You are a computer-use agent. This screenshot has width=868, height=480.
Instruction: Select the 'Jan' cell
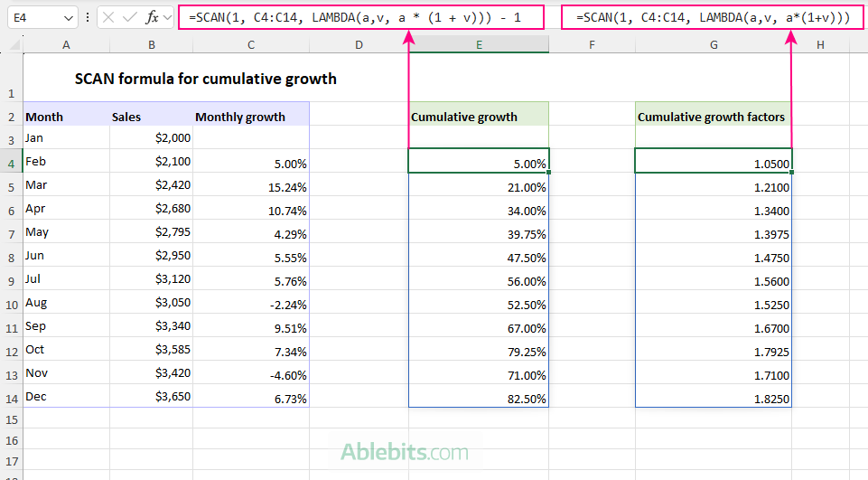(x=67, y=137)
